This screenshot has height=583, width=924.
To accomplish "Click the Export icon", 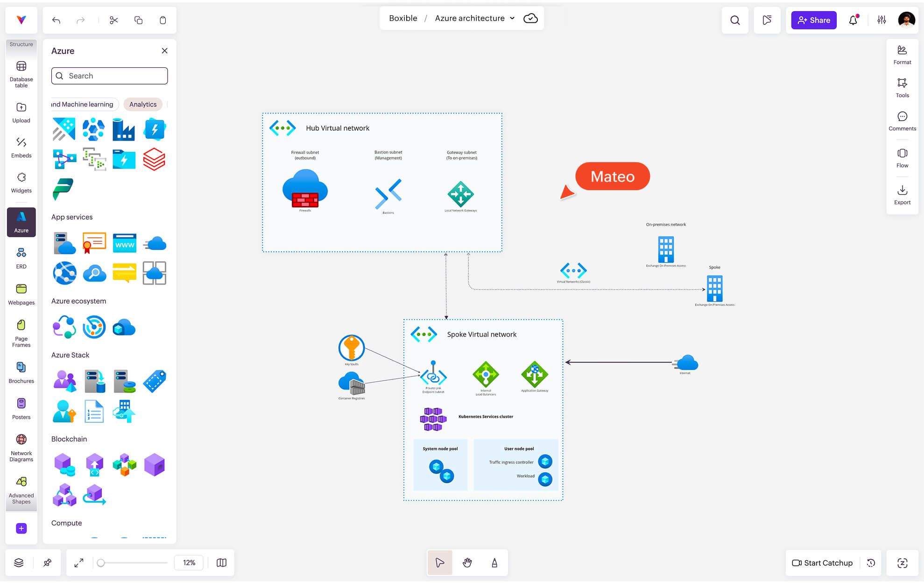I will (x=902, y=194).
